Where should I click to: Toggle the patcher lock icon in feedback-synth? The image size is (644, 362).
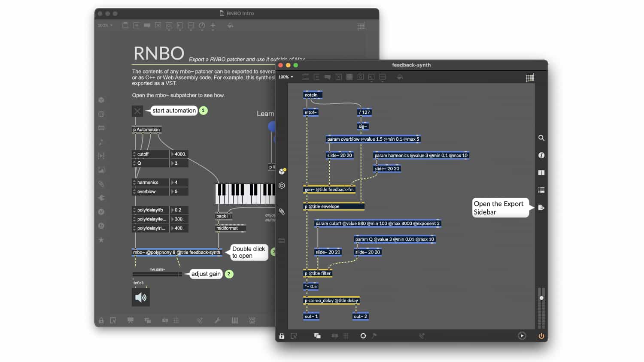click(282, 336)
